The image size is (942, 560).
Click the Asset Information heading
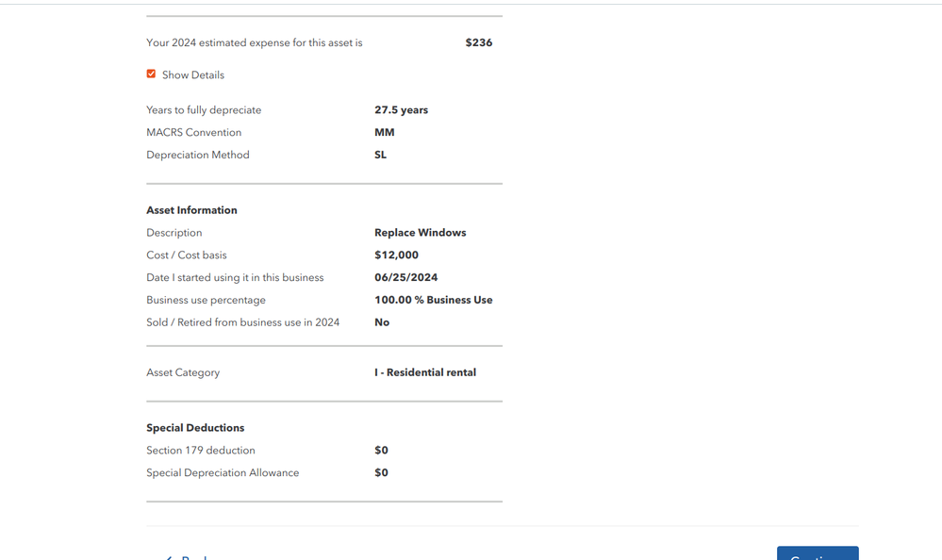coord(191,210)
